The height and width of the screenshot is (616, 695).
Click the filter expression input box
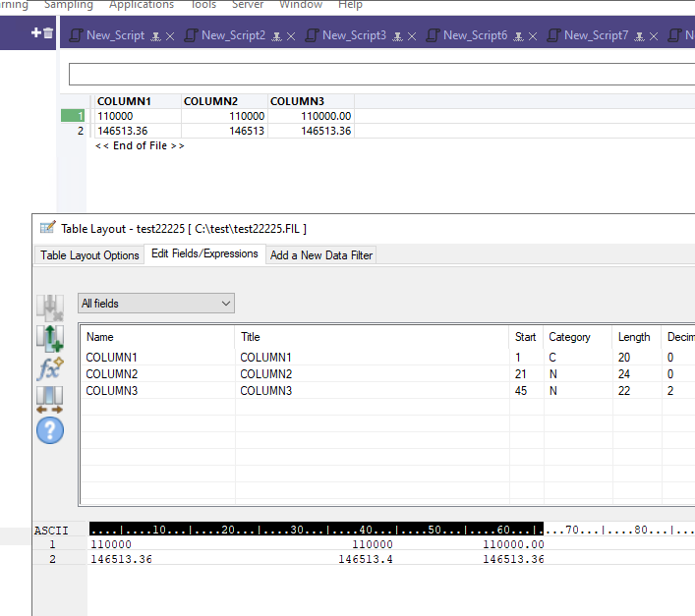[381, 74]
